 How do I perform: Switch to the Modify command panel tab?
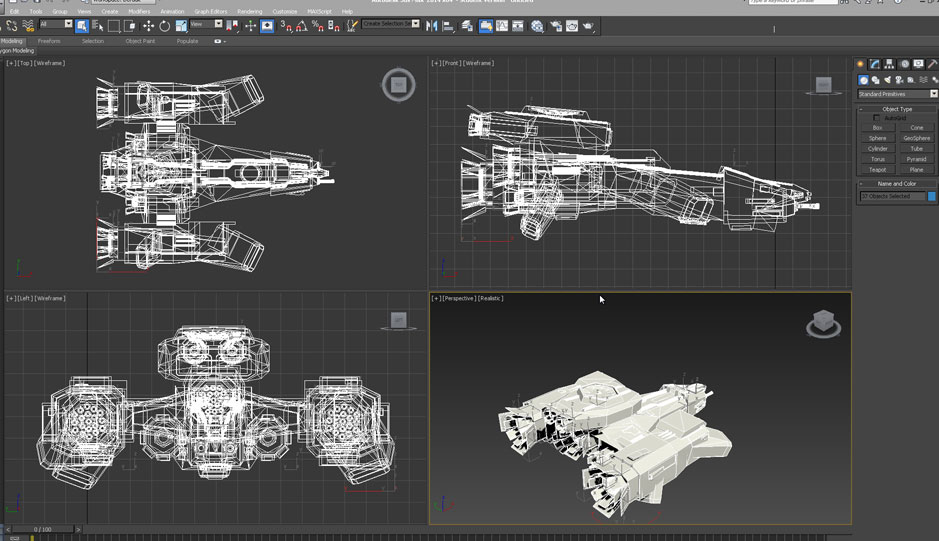coord(875,64)
